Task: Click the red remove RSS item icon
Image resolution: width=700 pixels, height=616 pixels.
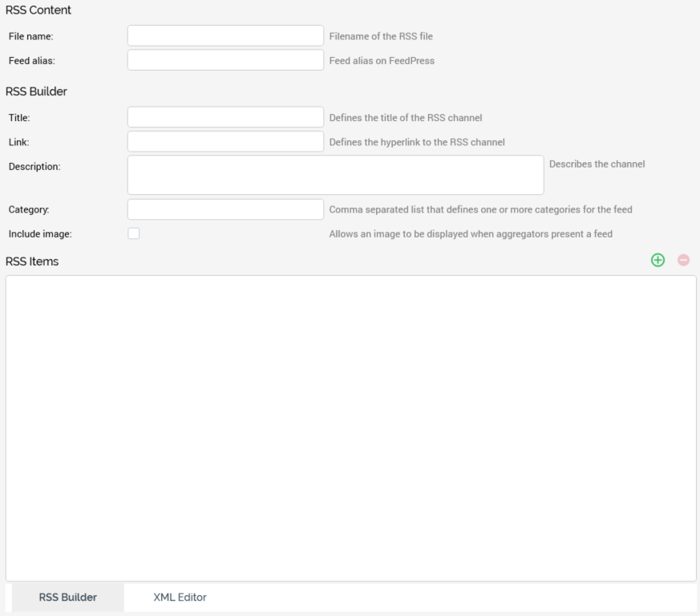Action: coord(683,260)
